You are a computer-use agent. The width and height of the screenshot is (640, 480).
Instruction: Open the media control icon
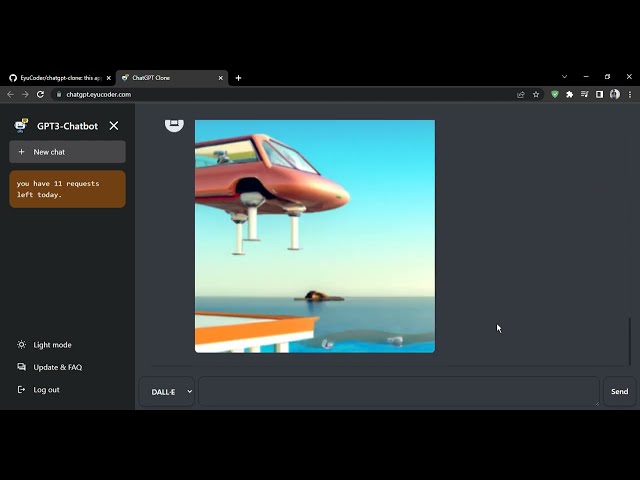point(584,94)
